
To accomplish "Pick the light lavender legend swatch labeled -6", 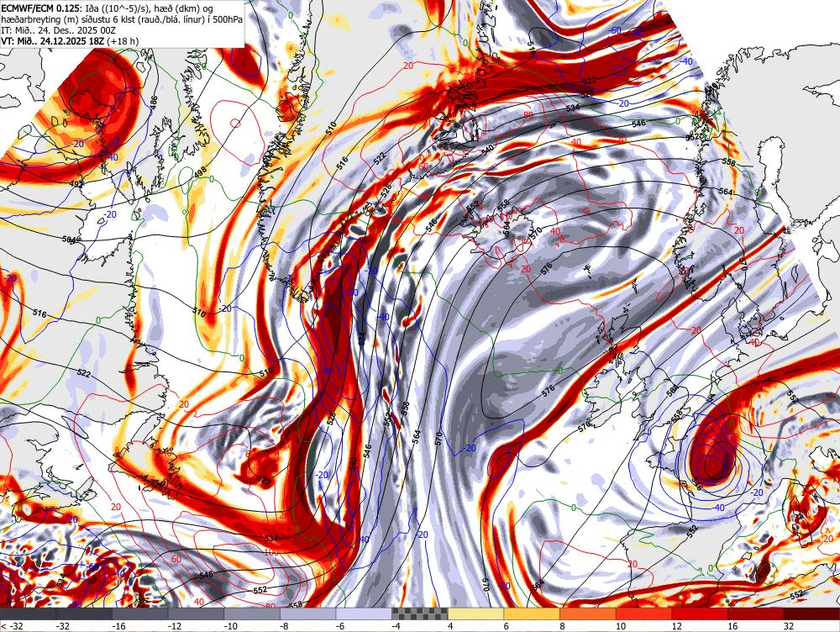I will [364, 614].
